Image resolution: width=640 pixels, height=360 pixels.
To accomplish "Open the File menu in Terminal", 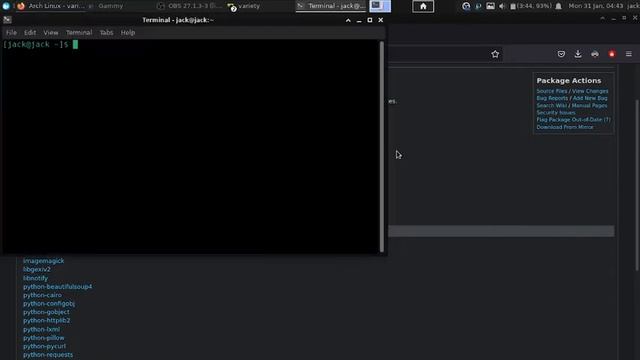I will [x=11, y=32].
